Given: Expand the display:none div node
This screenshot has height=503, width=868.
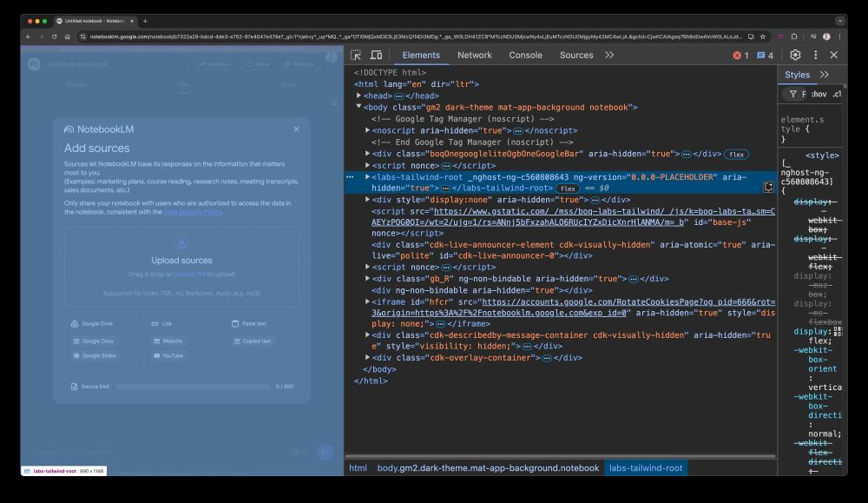Looking at the screenshot, I should pos(367,200).
